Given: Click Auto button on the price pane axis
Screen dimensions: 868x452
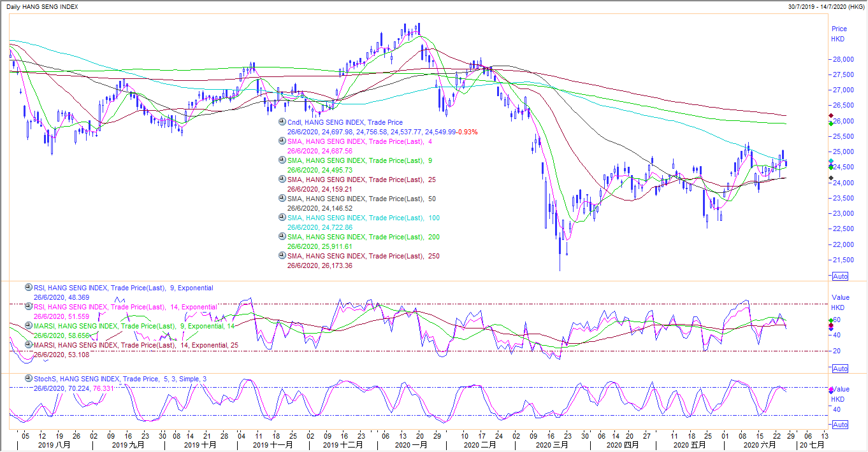Looking at the screenshot, I should [840, 277].
